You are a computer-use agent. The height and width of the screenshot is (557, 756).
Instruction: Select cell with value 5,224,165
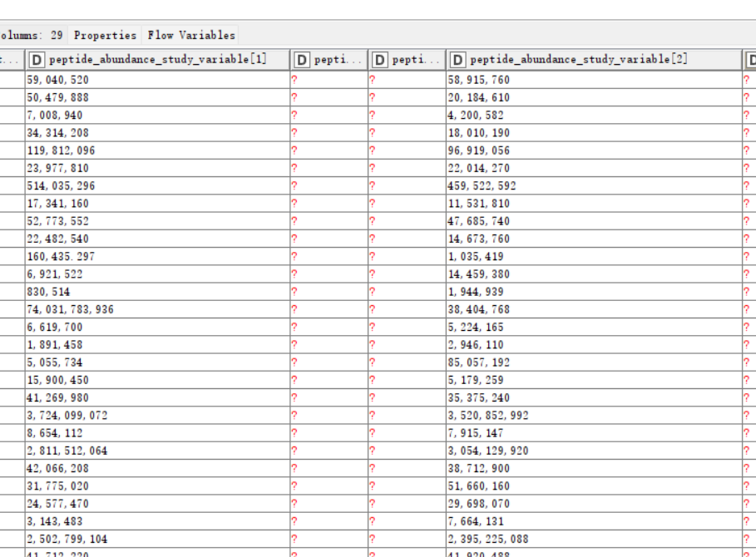(x=594, y=328)
